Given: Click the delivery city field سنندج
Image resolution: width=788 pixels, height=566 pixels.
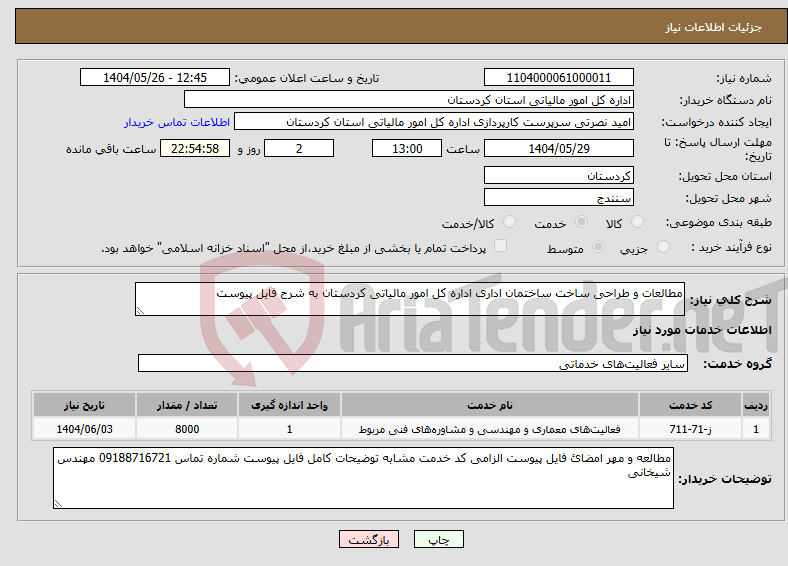Looking at the screenshot, I should 559,197.
